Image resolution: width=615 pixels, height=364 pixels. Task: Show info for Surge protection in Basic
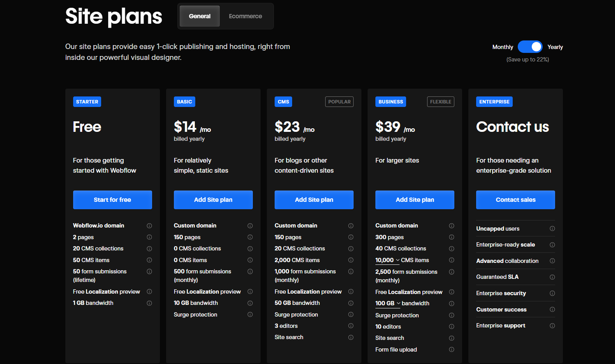tap(250, 315)
